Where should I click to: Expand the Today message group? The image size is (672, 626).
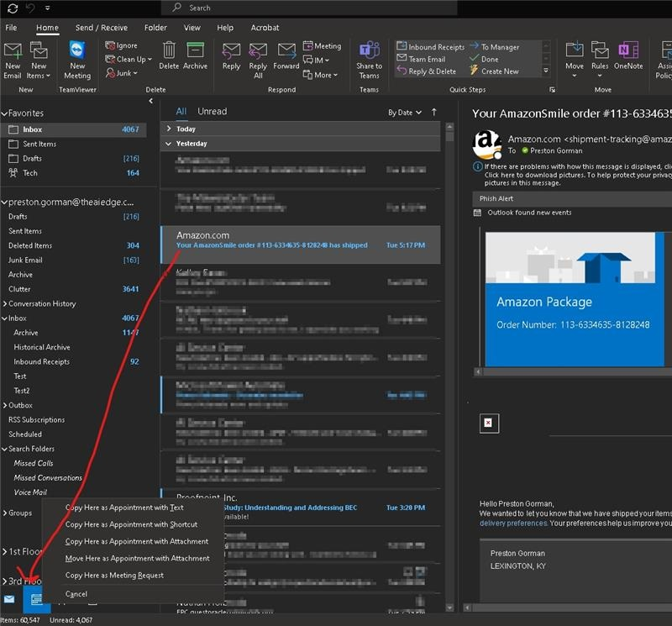click(169, 129)
